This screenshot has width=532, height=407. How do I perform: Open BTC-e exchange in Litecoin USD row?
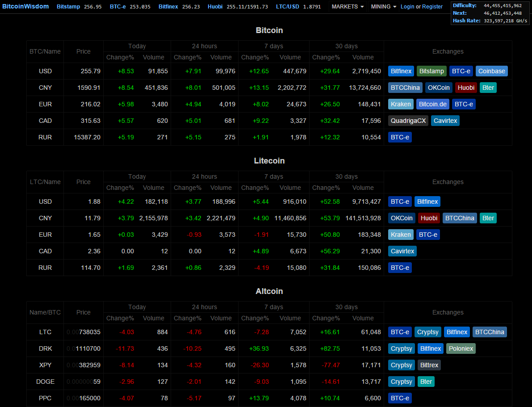(400, 201)
